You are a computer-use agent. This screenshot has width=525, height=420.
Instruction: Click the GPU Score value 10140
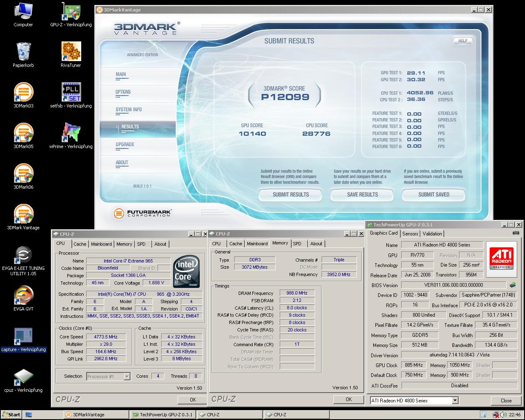pyautogui.click(x=252, y=134)
